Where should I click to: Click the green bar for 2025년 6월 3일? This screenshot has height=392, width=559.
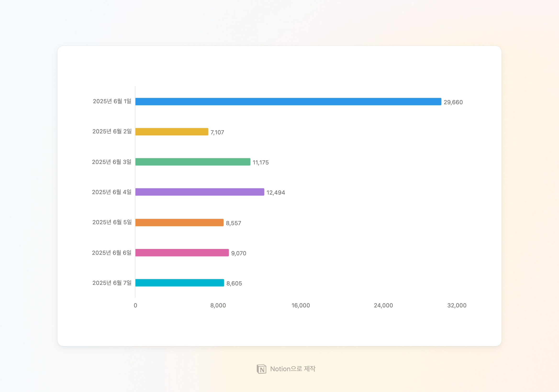[x=193, y=162]
